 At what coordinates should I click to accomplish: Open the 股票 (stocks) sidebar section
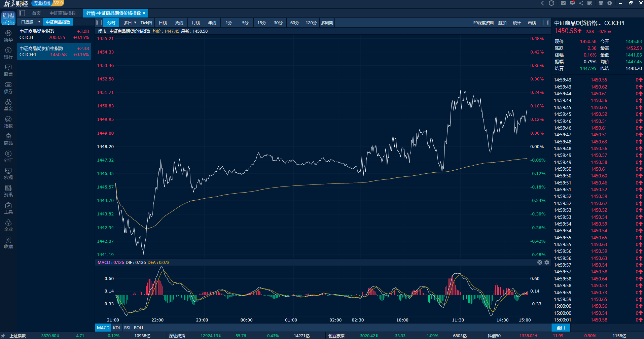pos(8,70)
